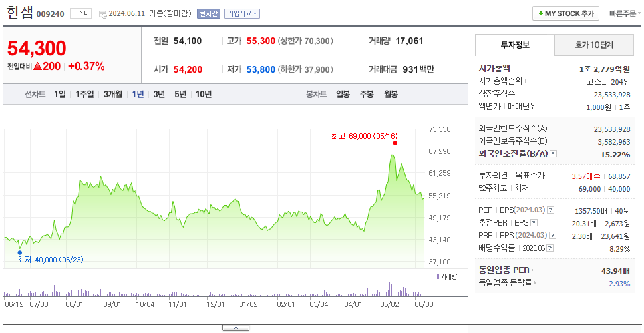The image size is (644, 333).
Task: Click the 하한가 37,900 text
Action: click(305, 69)
